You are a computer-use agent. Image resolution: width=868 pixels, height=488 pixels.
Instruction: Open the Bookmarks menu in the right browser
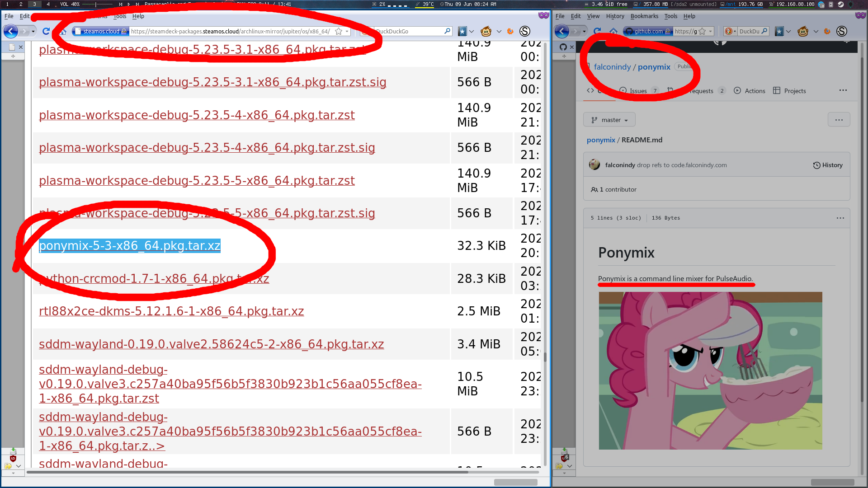[644, 16]
